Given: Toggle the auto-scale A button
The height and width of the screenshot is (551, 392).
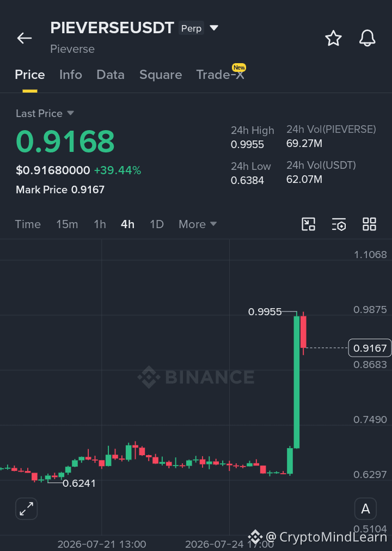Looking at the screenshot, I should coord(365,509).
